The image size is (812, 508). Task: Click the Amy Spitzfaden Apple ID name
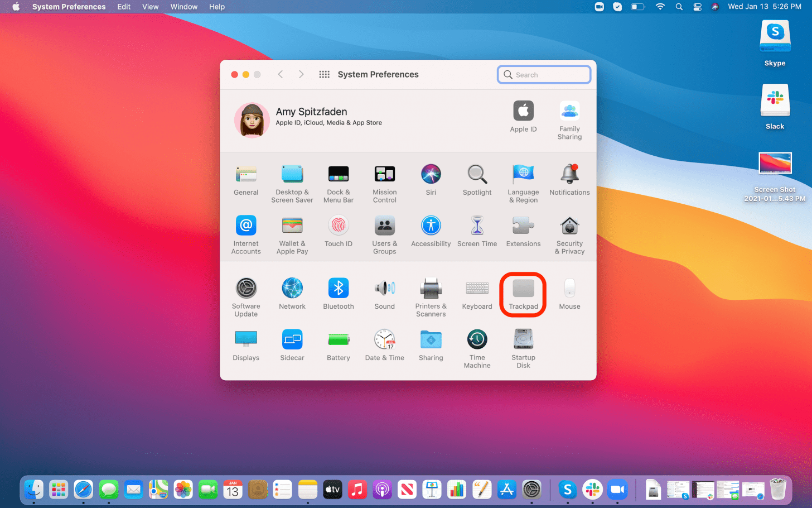(x=311, y=112)
